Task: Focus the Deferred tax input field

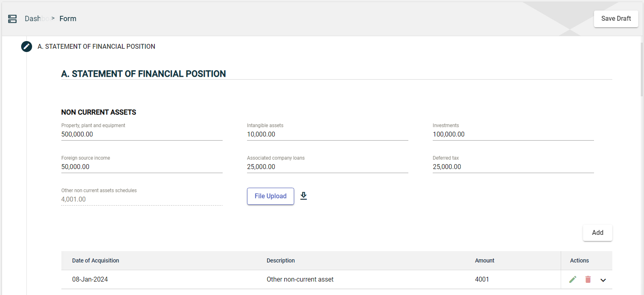Action: (x=513, y=167)
